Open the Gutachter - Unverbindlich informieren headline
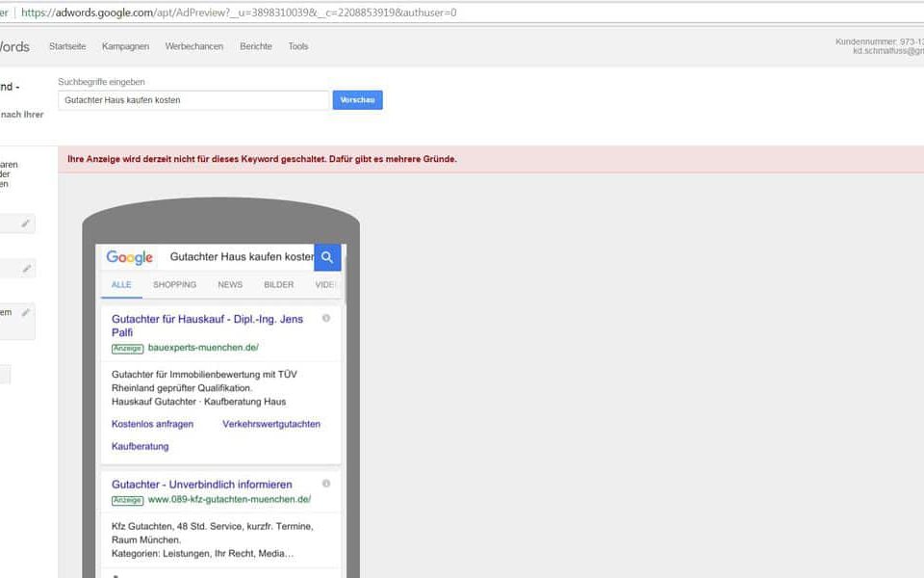 click(201, 485)
